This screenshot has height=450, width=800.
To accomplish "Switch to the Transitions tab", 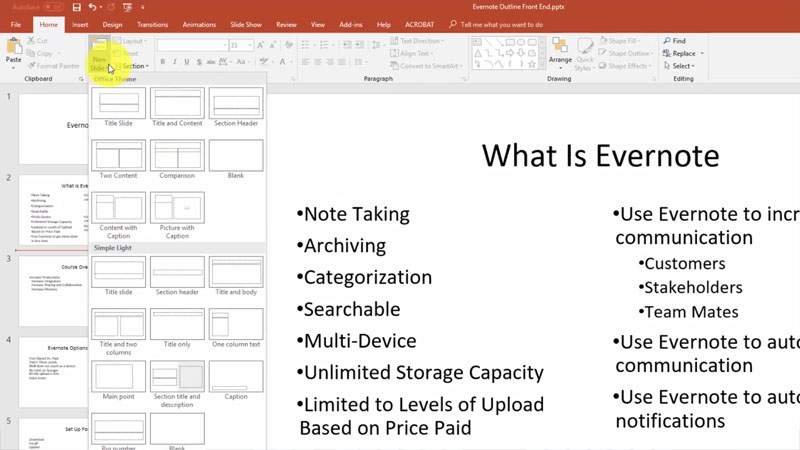I will tap(152, 24).
